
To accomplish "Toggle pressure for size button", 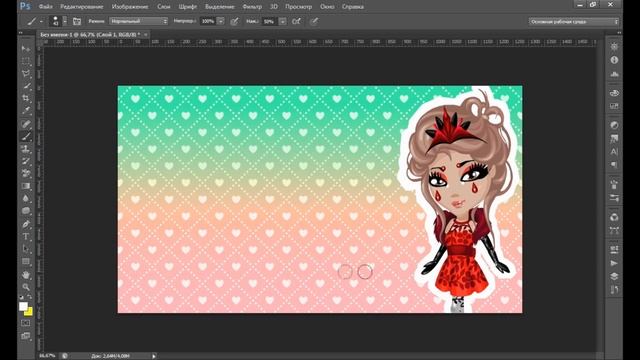I will click(x=313, y=21).
